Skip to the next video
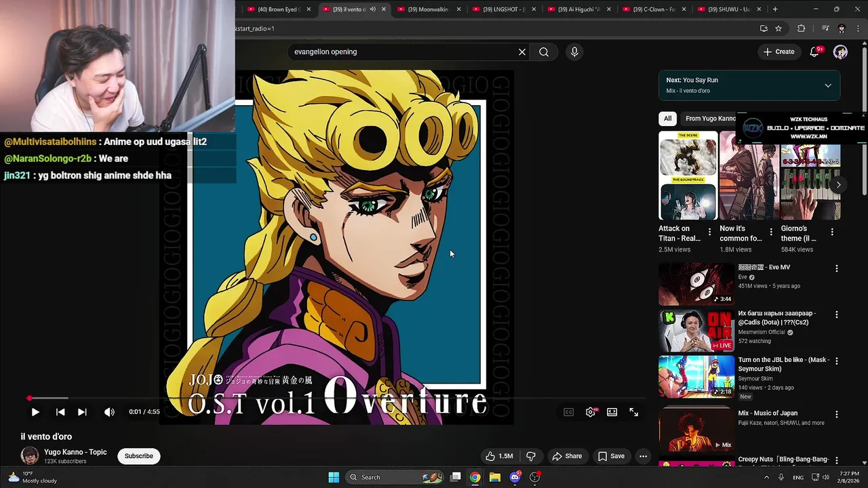868x488 pixels. (82, 412)
